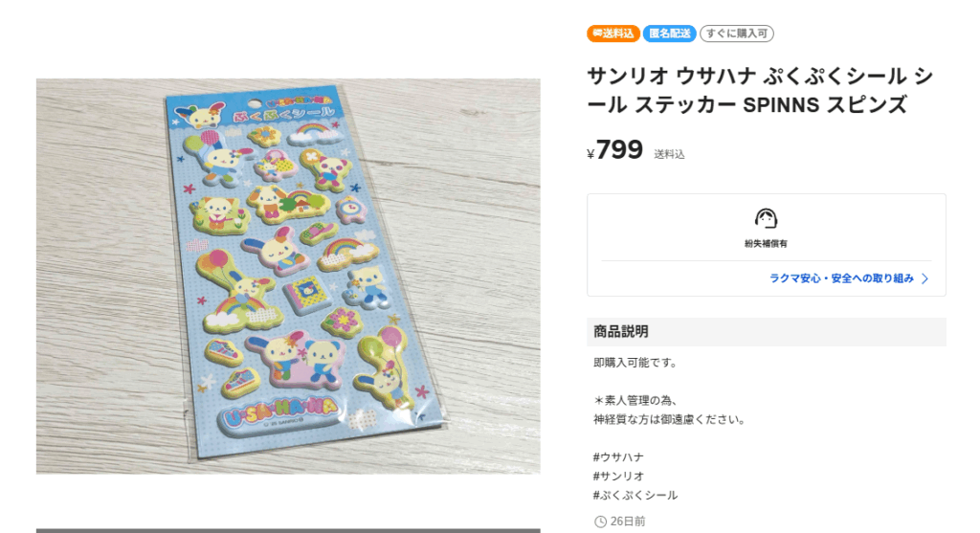Screen dimensions: 980x533
Task: Click the 紛失補償有 protection icon
Action: click(x=766, y=219)
